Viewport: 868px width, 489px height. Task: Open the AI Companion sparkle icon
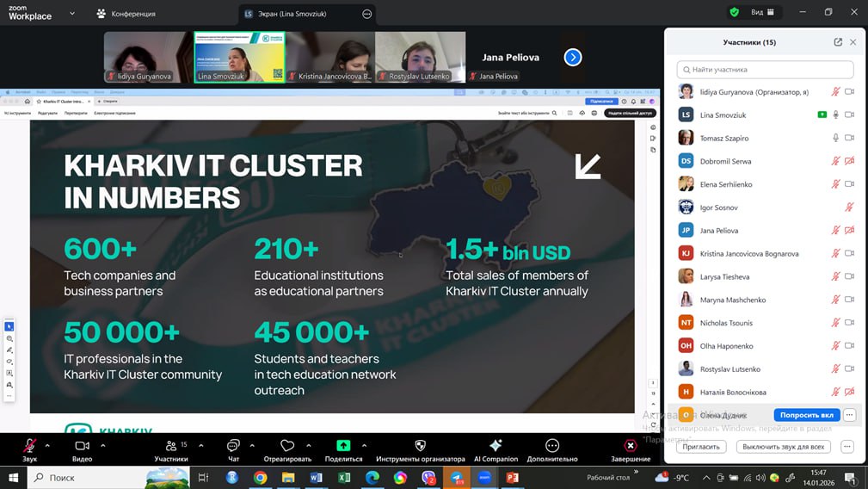pos(496,445)
